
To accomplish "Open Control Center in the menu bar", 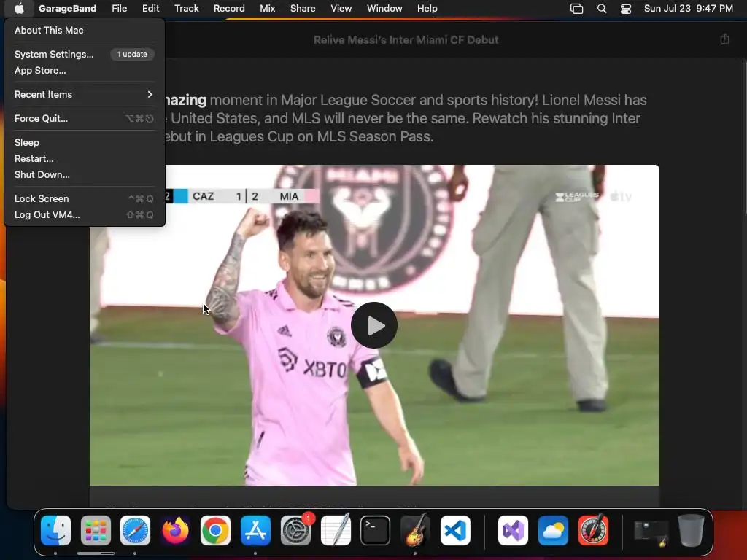I will [625, 9].
